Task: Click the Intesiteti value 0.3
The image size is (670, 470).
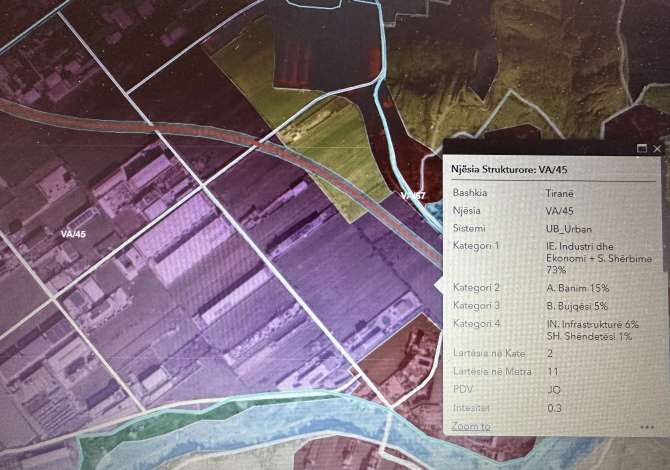Action: coord(554,408)
